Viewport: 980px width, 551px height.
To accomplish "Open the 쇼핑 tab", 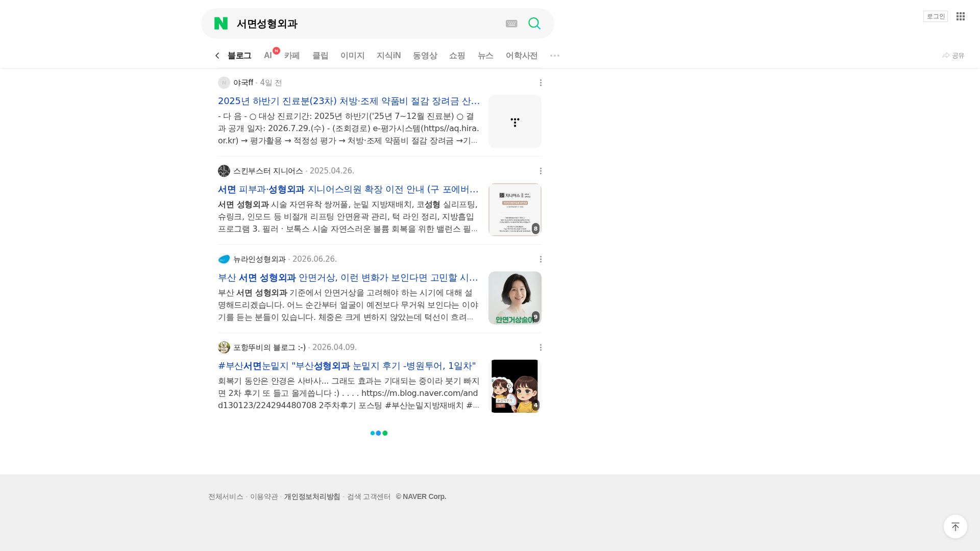I will pyautogui.click(x=457, y=56).
